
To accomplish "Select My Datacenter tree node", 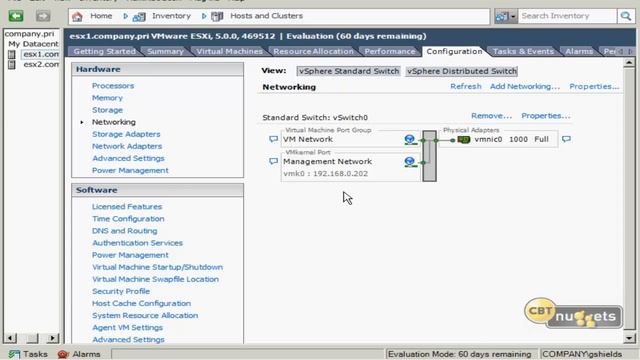I will 33,44.
